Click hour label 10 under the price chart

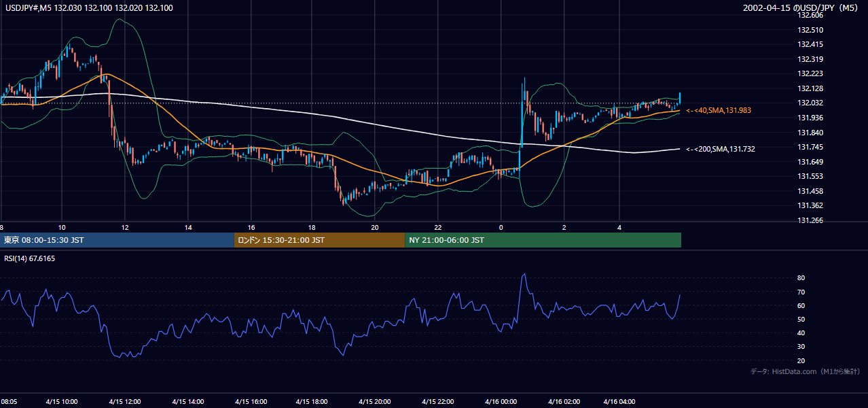(62, 227)
